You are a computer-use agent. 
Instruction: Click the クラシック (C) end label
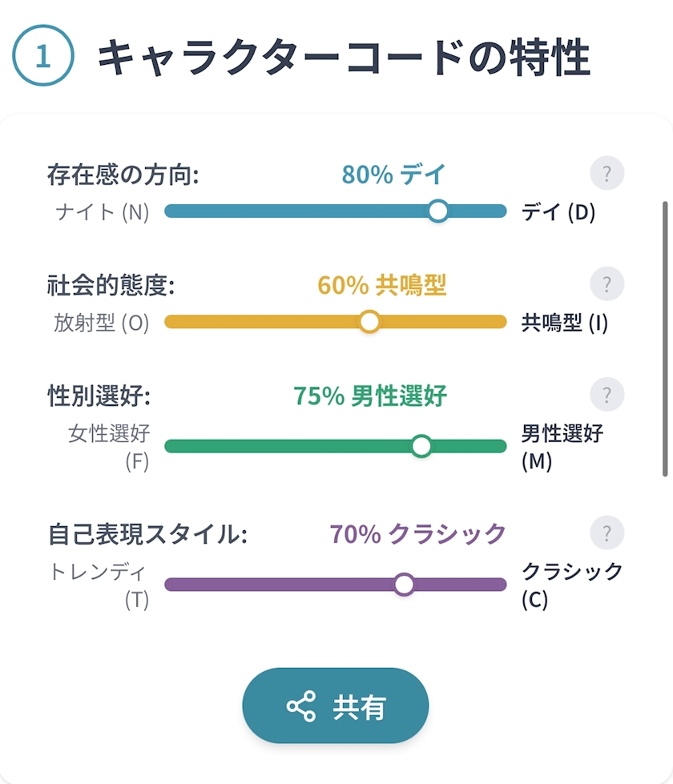pyautogui.click(x=572, y=585)
